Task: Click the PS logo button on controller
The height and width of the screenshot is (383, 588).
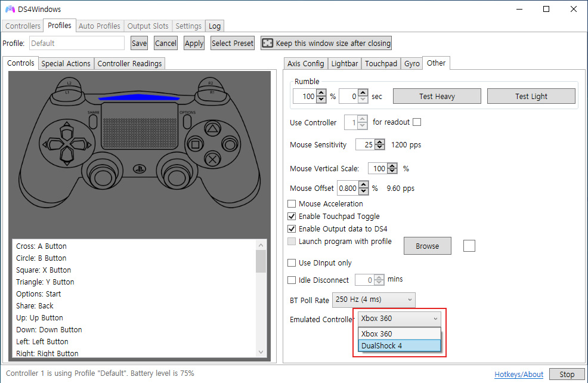Action: point(140,169)
